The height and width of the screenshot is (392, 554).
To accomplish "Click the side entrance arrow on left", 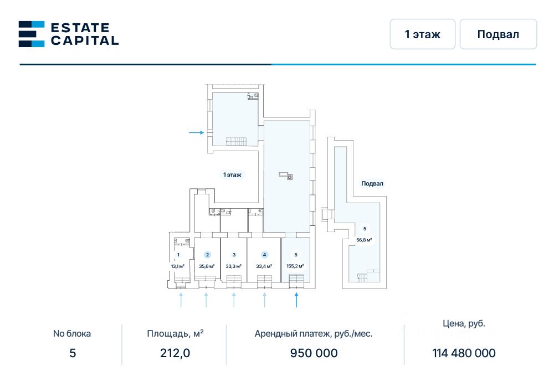I will click(x=196, y=133).
